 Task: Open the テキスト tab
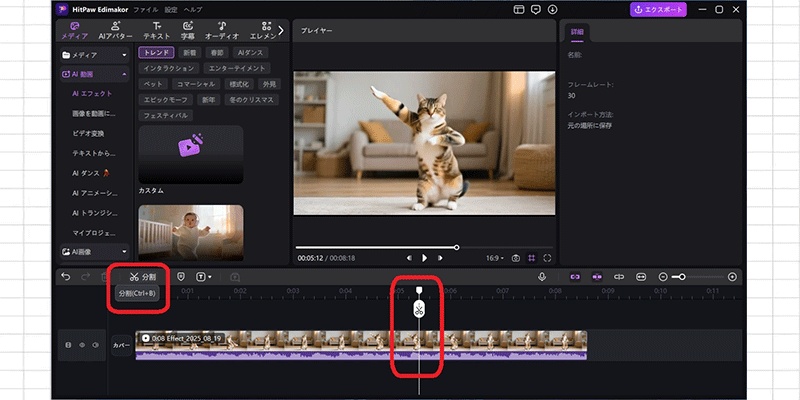[x=157, y=31]
